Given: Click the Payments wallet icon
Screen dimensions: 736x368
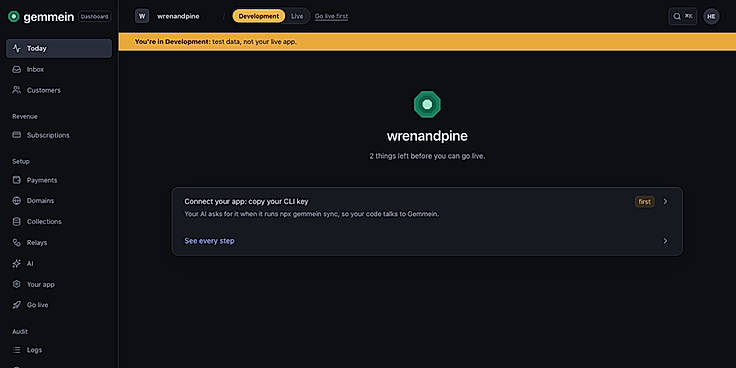Looking at the screenshot, I should click(17, 180).
